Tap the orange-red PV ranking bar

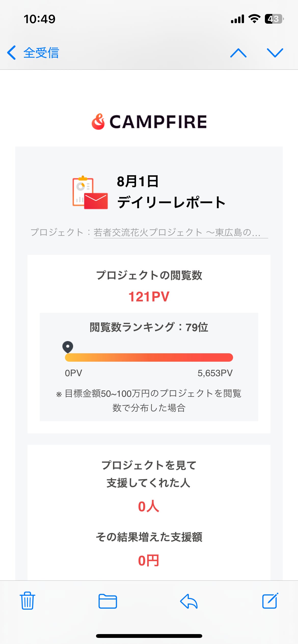click(149, 357)
